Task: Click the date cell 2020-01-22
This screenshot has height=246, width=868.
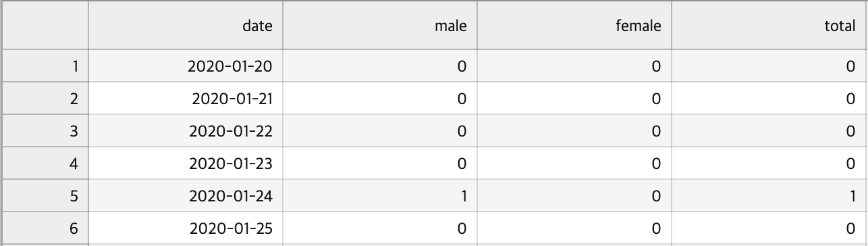Action: [x=186, y=130]
